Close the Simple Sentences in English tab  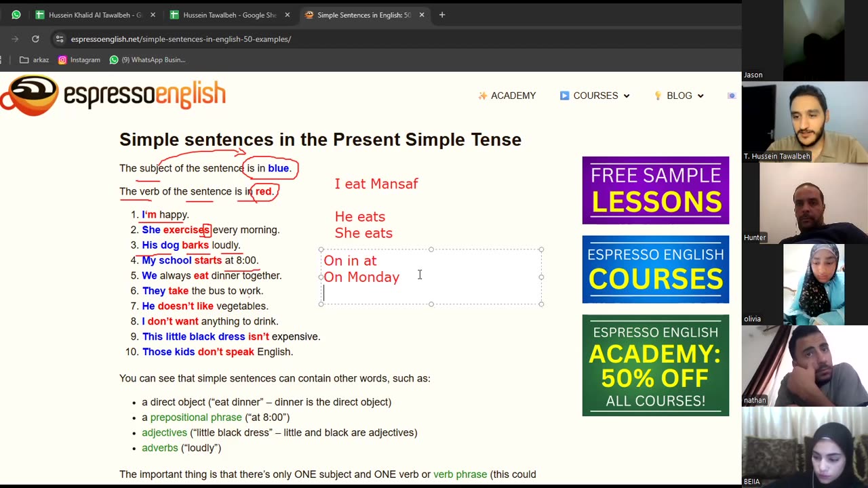click(x=421, y=15)
